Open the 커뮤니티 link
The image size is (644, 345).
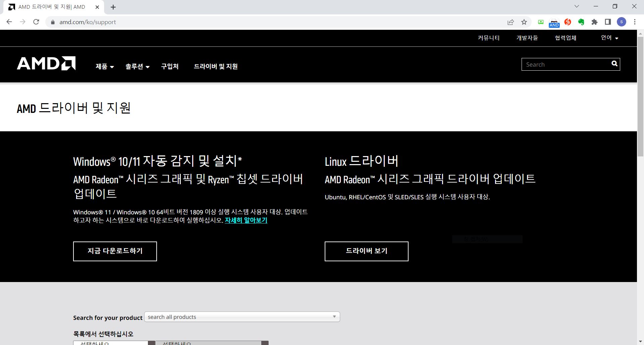pos(488,38)
